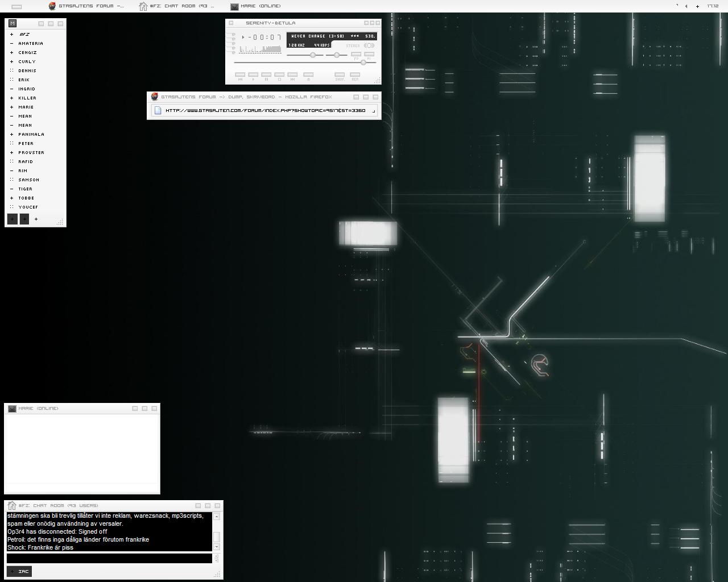Click the Firefox icon in the forum window title

(154, 97)
